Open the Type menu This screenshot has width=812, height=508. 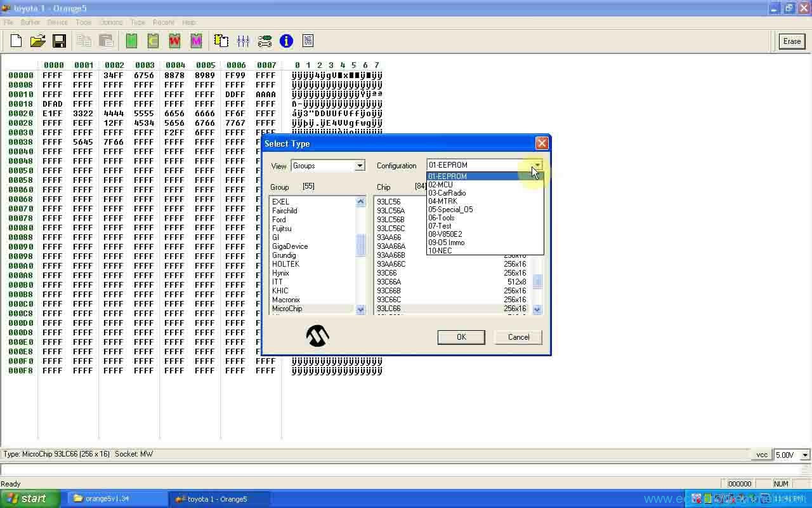tap(138, 22)
